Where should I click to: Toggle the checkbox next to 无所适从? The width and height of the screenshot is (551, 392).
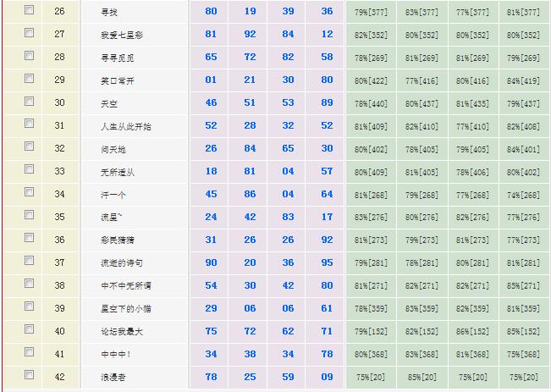click(30, 170)
